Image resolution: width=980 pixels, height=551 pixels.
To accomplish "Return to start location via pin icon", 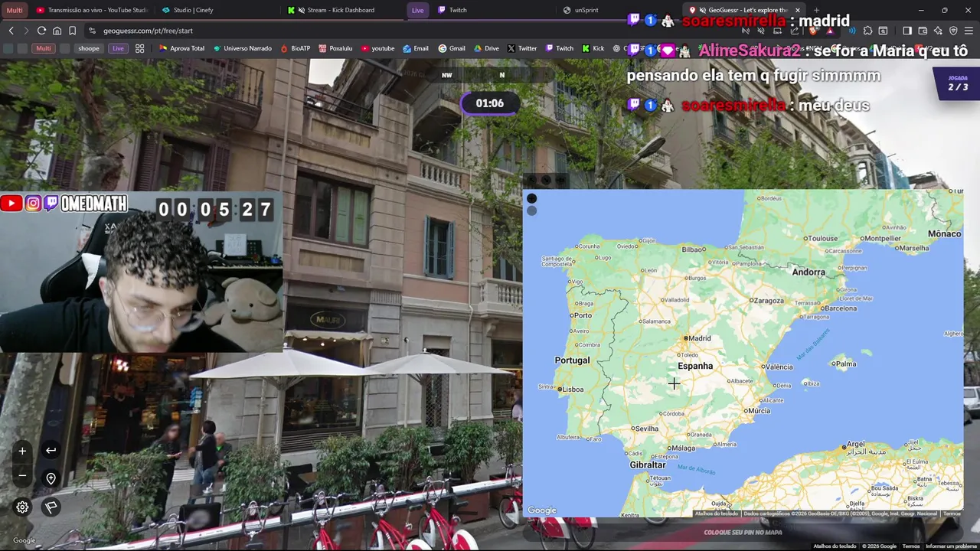I will pos(51,478).
